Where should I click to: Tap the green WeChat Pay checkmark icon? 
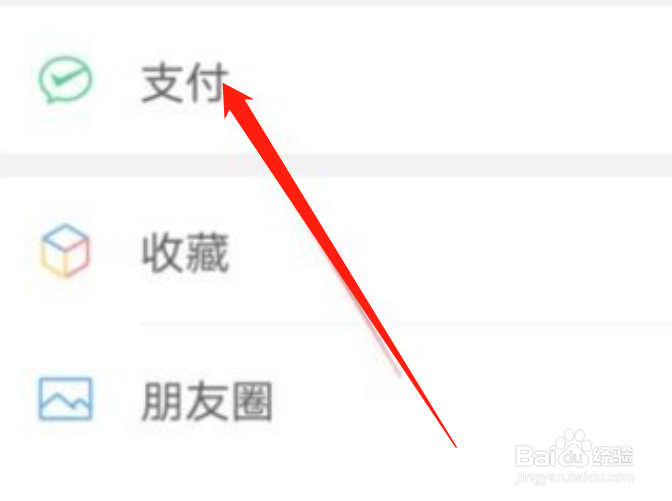pos(65,80)
